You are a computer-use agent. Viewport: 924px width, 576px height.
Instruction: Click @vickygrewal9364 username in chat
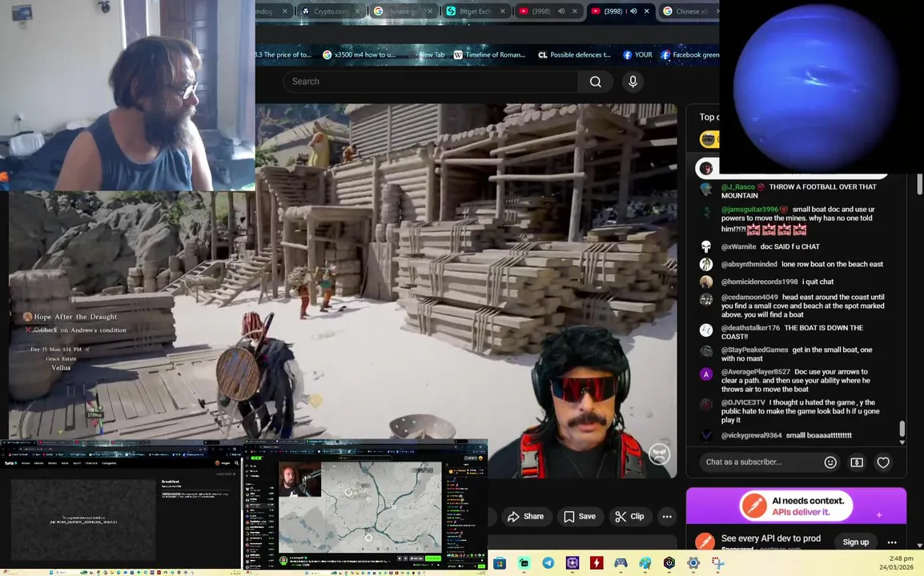point(751,435)
